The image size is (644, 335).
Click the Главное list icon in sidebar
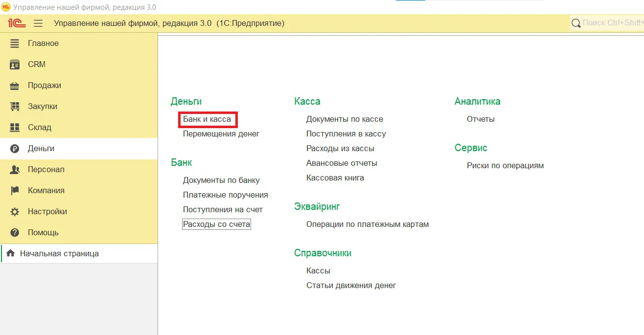15,44
